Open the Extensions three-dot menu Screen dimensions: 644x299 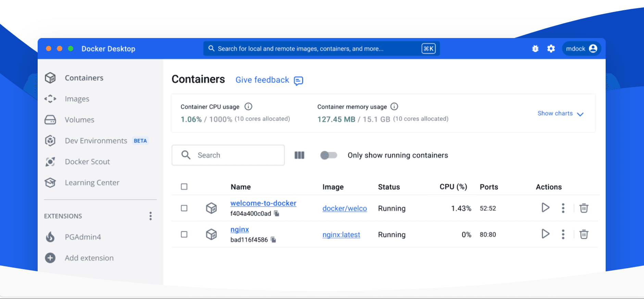point(151,216)
